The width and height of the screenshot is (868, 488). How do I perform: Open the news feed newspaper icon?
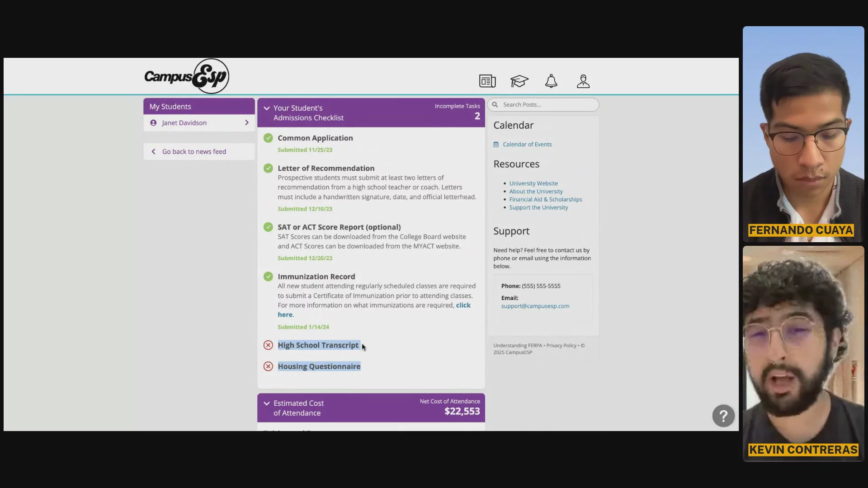click(x=487, y=81)
